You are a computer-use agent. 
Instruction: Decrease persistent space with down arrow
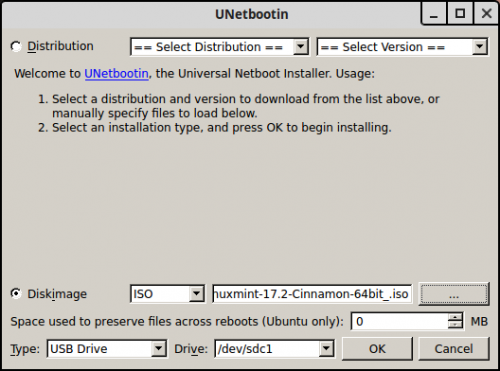(x=455, y=326)
